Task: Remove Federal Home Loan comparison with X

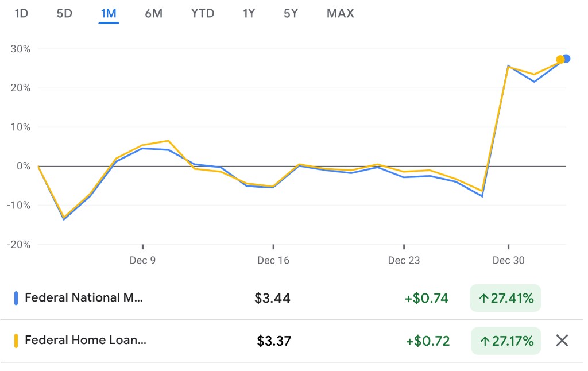Action: [562, 341]
